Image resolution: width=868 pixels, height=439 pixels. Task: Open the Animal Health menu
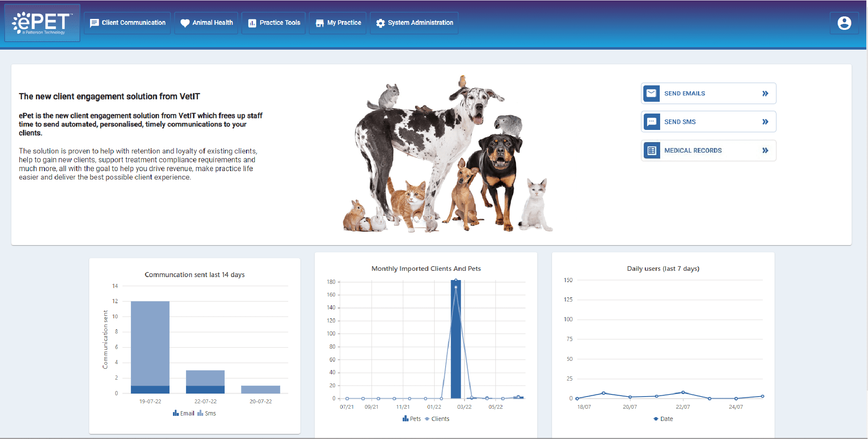pos(207,23)
